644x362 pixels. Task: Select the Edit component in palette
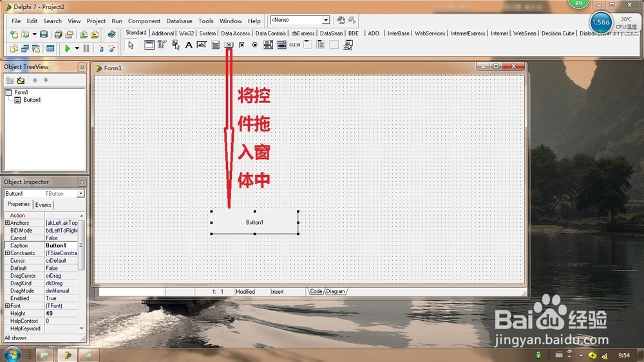pos(202,45)
